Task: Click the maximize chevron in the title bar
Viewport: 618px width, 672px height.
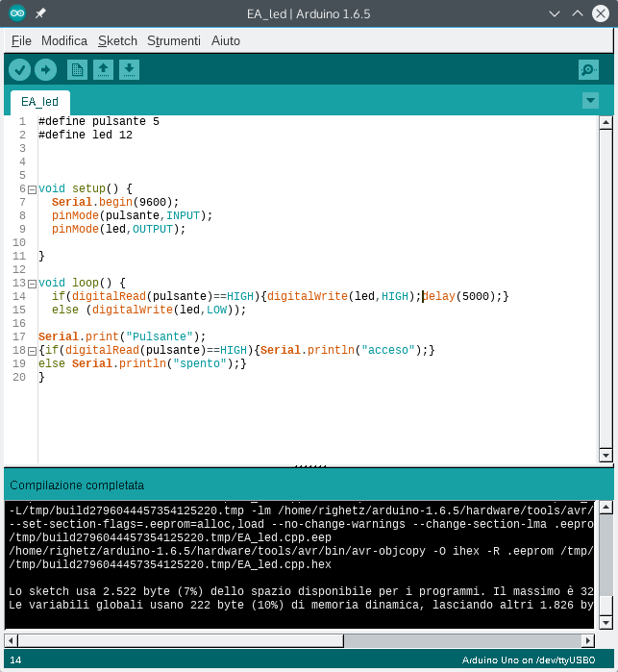Action: click(x=578, y=13)
